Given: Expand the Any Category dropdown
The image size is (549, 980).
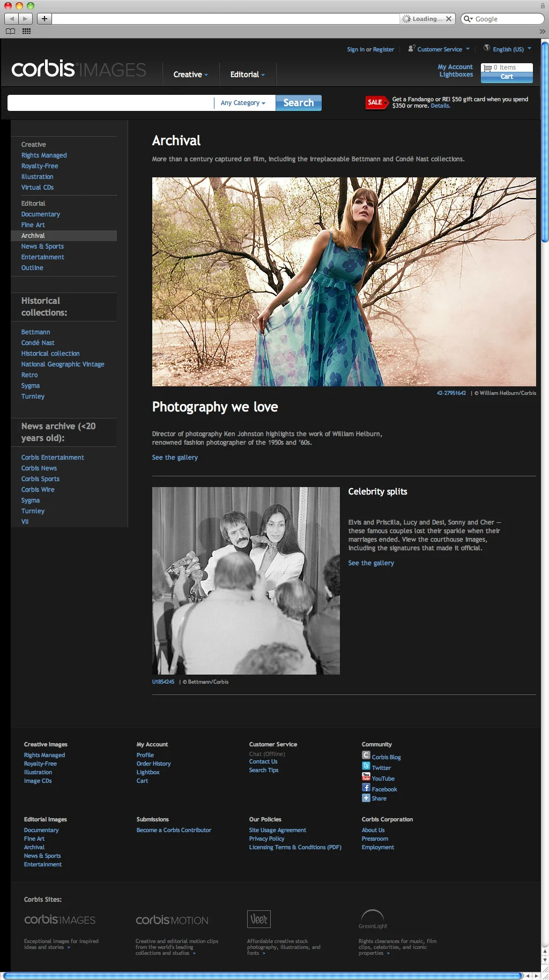Looking at the screenshot, I should click(x=243, y=103).
